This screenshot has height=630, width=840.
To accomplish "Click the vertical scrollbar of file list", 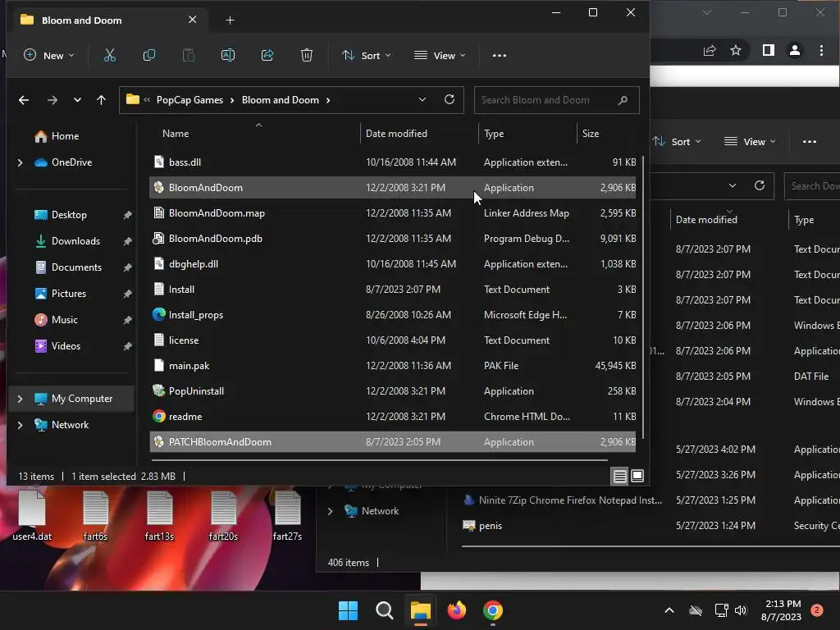I will tap(643, 297).
